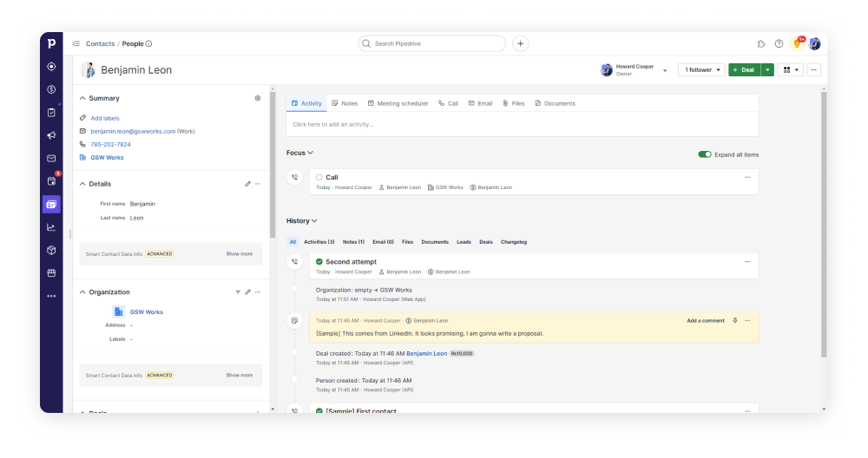Open Campaigns megaphone icon in sidebar
The width and height of the screenshot is (868, 458).
coord(51,135)
